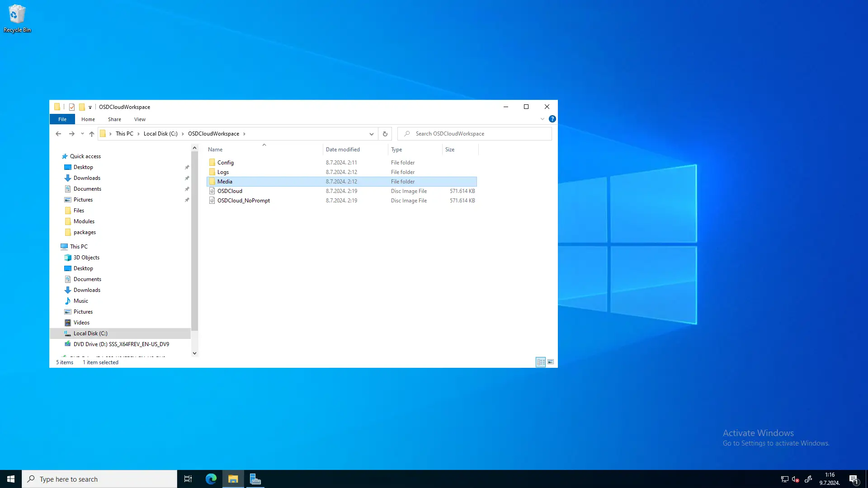
Task: Select pinned Desktop under Quick access
Action: (x=83, y=167)
